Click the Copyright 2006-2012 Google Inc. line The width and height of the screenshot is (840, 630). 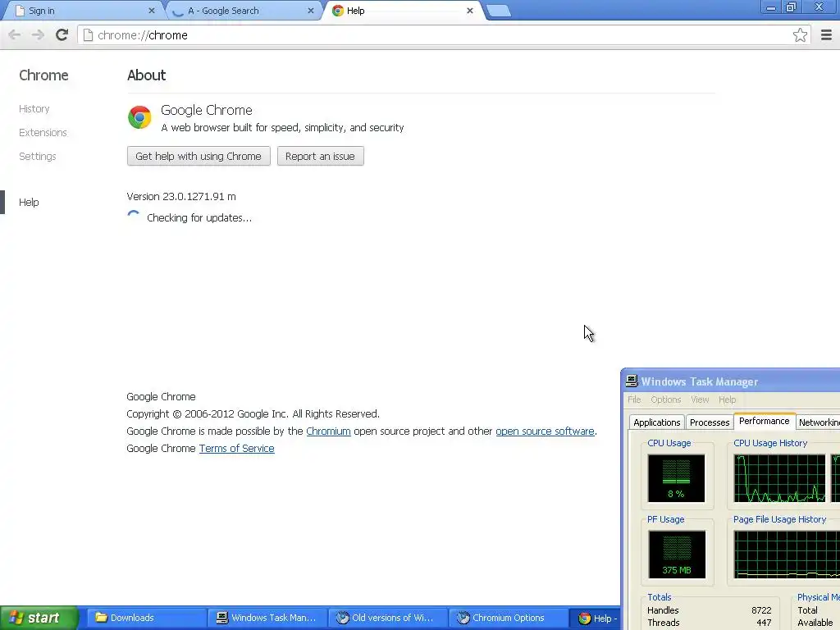(253, 414)
